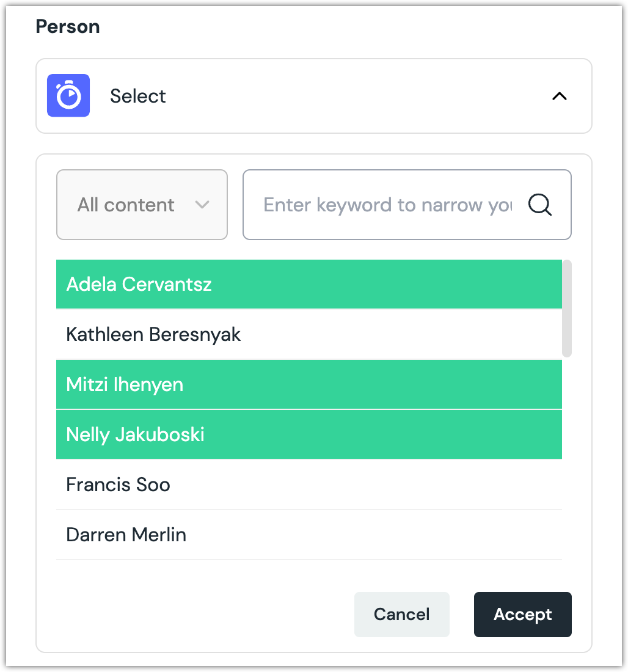Screen dimensions: 628x672
Task: Click the Person field heading
Action: click(x=68, y=27)
